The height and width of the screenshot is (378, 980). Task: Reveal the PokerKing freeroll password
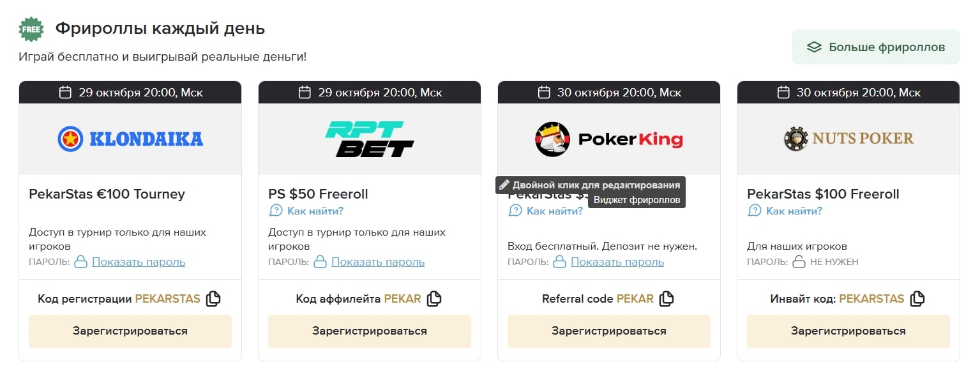click(617, 262)
